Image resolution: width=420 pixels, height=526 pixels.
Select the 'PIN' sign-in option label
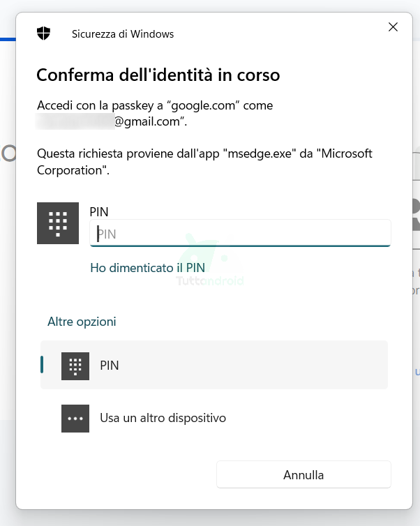[x=110, y=365]
